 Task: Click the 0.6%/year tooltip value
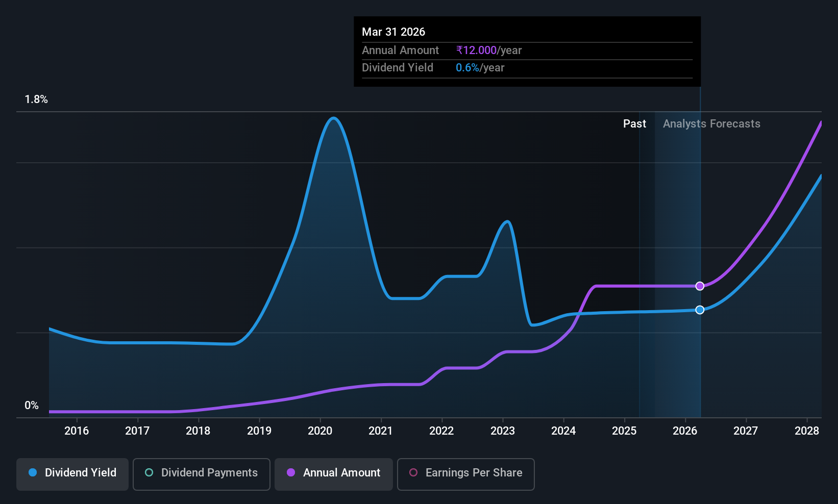(480, 68)
